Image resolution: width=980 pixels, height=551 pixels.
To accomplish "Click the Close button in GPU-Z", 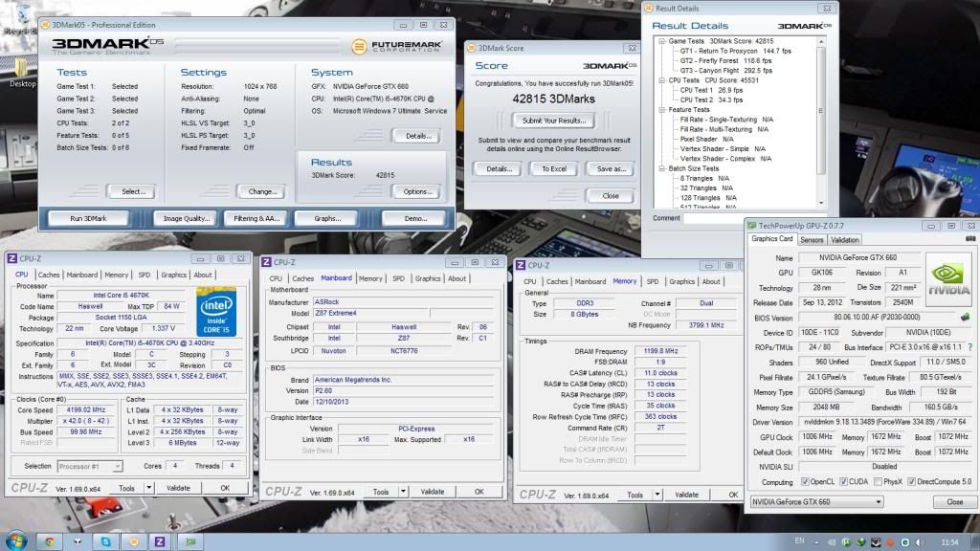I will (x=954, y=501).
